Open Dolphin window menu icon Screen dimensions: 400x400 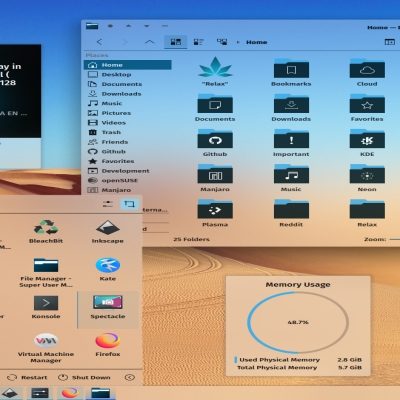(x=92, y=26)
